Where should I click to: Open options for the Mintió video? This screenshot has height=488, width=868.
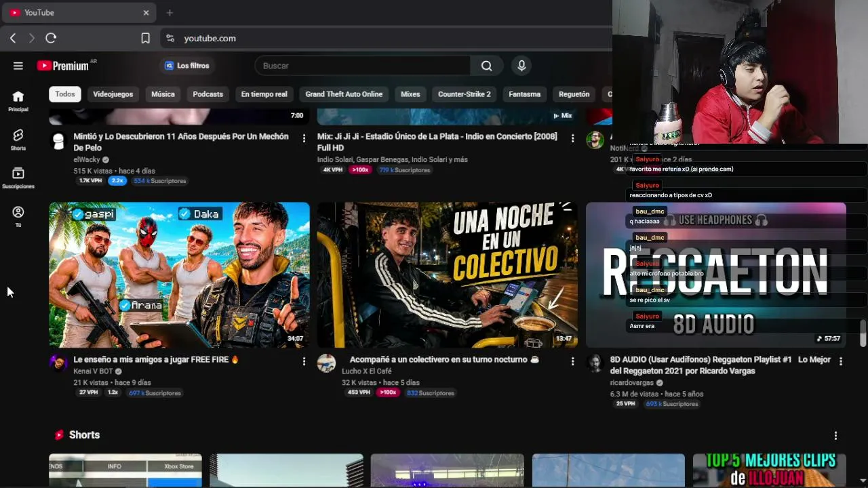[304, 138]
